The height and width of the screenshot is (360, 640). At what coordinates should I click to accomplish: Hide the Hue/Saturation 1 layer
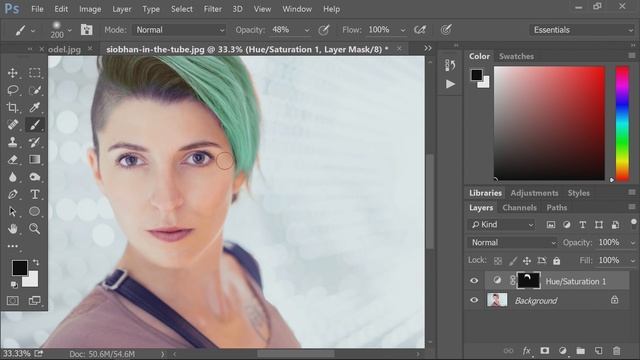pos(474,281)
